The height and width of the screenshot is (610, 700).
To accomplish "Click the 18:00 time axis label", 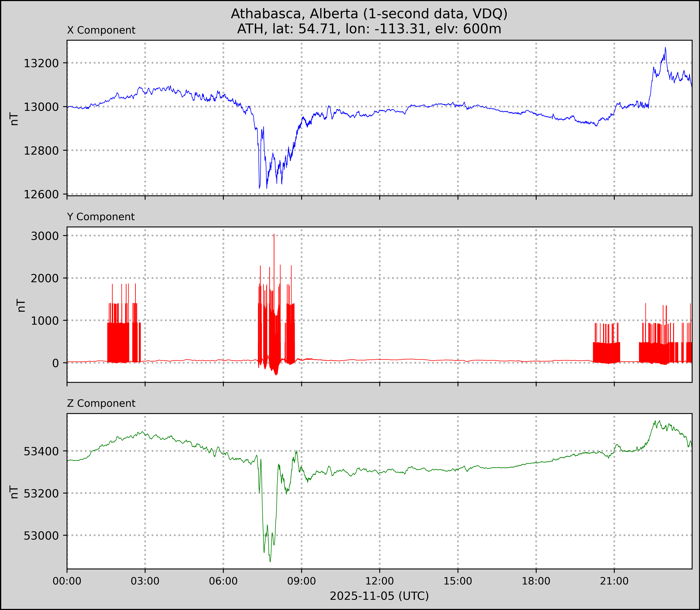I will (x=536, y=580).
